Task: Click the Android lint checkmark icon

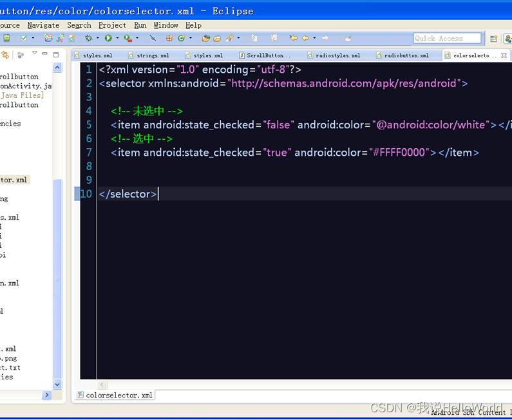Action: click(x=24, y=38)
